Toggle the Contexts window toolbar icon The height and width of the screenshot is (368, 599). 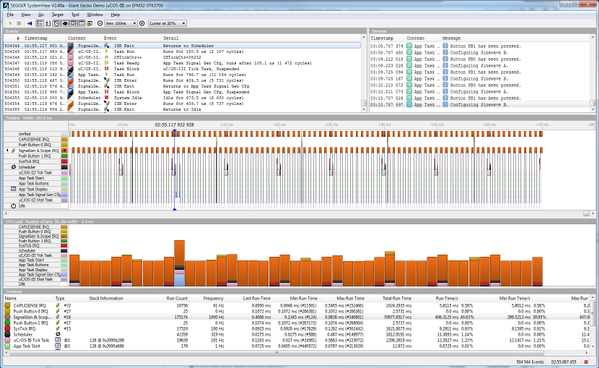[x=81, y=23]
